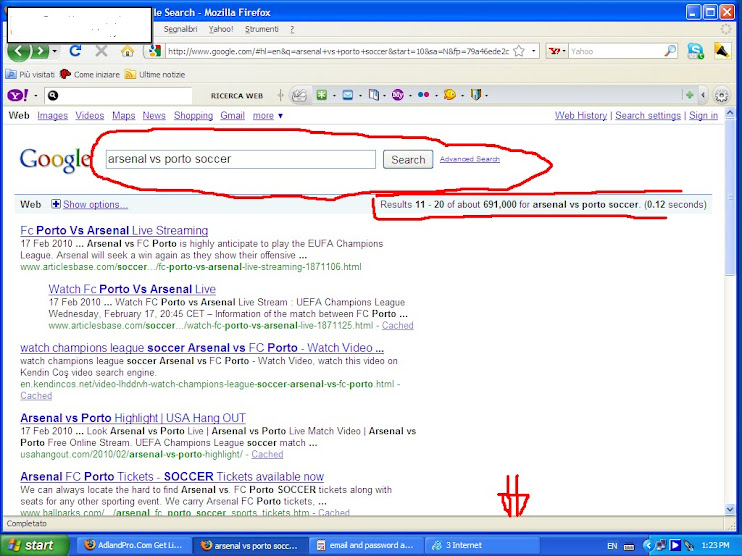Click the shield crest icon in Yahoo toolbar

pos(476,95)
